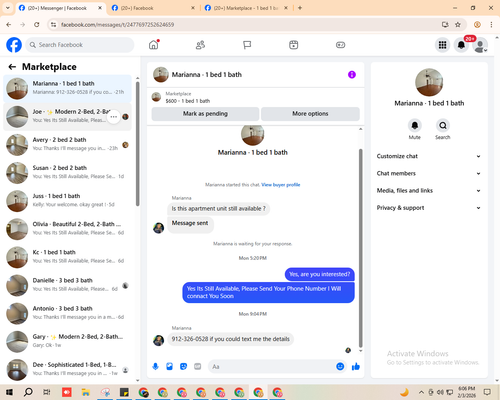
Task: Switch to the second Facebook tab
Action: tap(153, 8)
